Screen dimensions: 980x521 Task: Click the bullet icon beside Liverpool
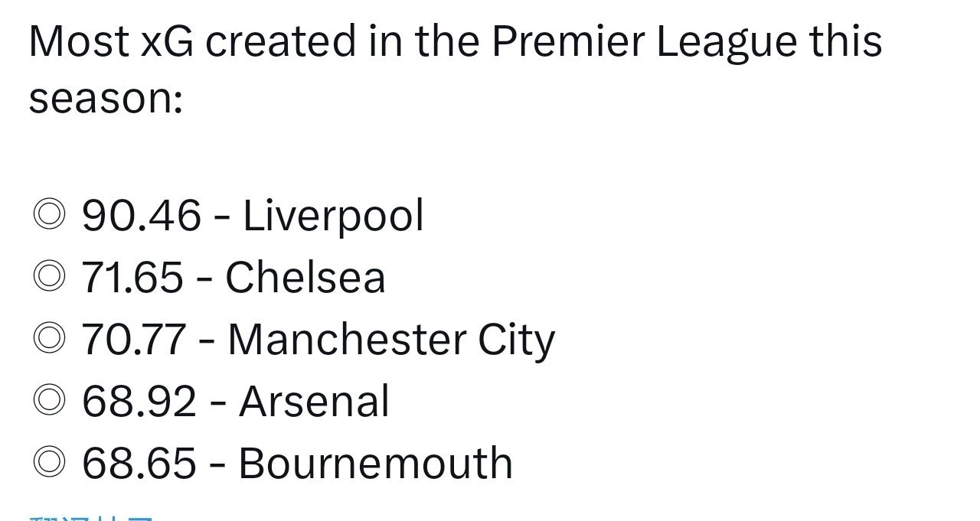pyautogui.click(x=50, y=215)
